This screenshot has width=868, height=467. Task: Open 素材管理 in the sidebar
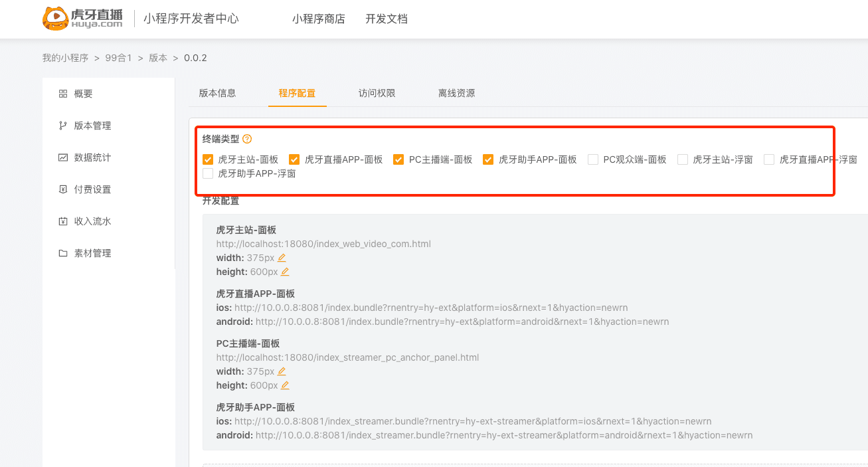coord(93,253)
